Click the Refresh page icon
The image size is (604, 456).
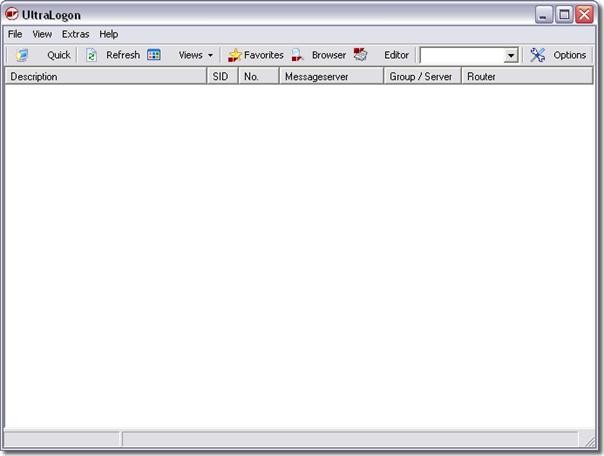[x=91, y=55]
